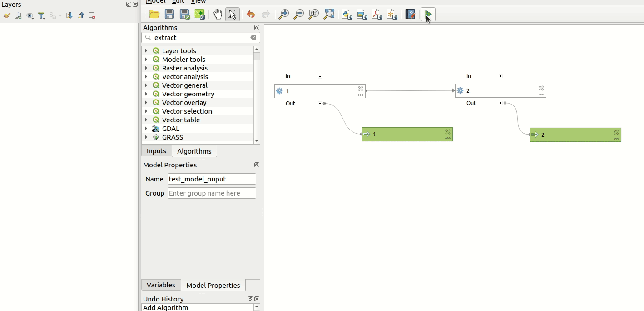Open the Filter Legend funnel dropdown
The height and width of the screenshot is (311, 644).
tap(41, 15)
